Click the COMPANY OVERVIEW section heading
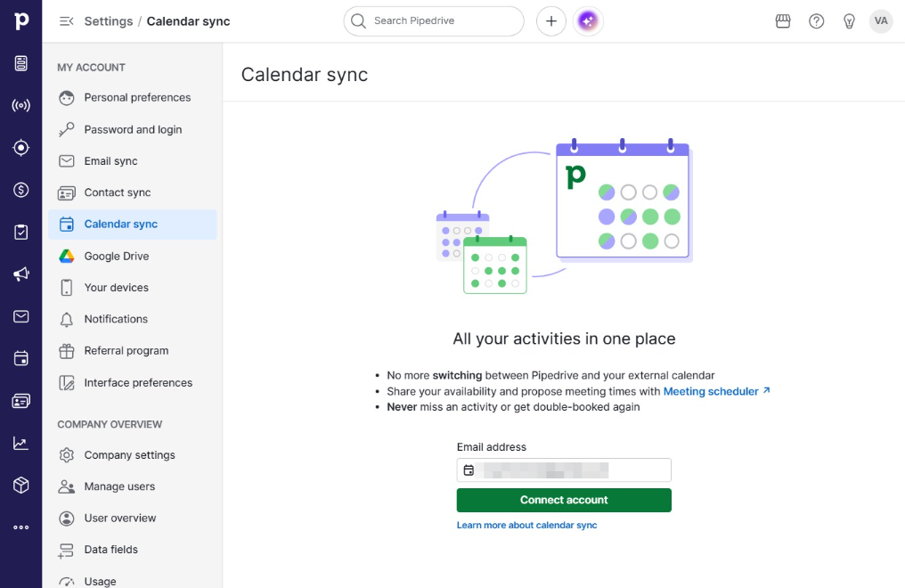Screen dimensions: 905x588 click(x=110, y=424)
